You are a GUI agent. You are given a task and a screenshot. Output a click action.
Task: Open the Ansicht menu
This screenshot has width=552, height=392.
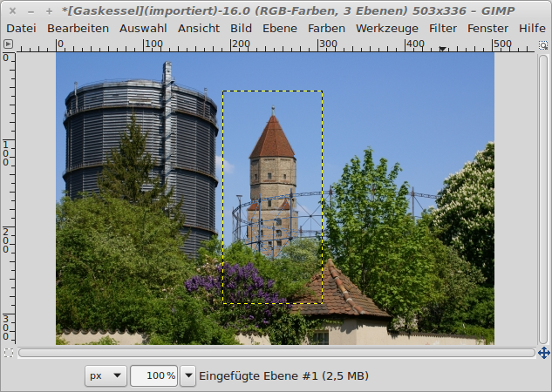(x=199, y=28)
